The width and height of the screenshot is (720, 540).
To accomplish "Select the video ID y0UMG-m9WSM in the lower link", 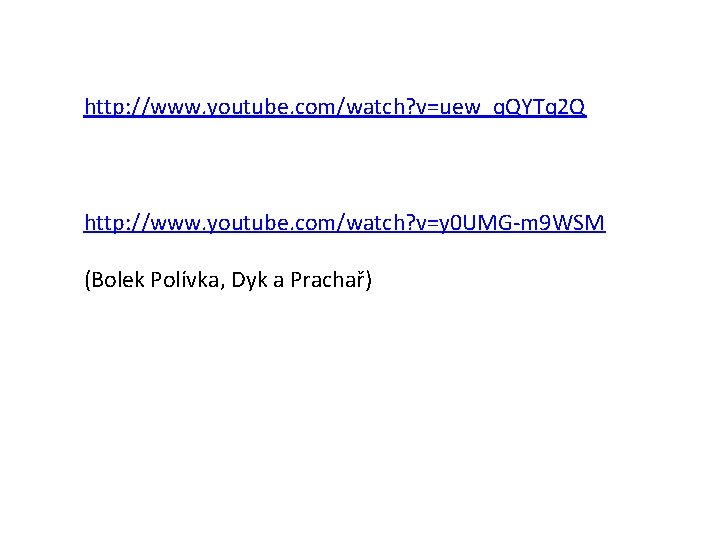I will click(523, 223).
